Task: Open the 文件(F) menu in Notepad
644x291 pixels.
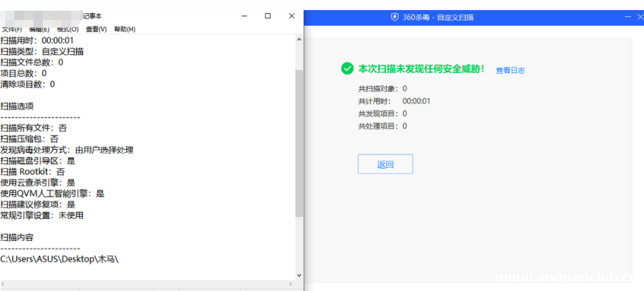Action: pyautogui.click(x=11, y=29)
